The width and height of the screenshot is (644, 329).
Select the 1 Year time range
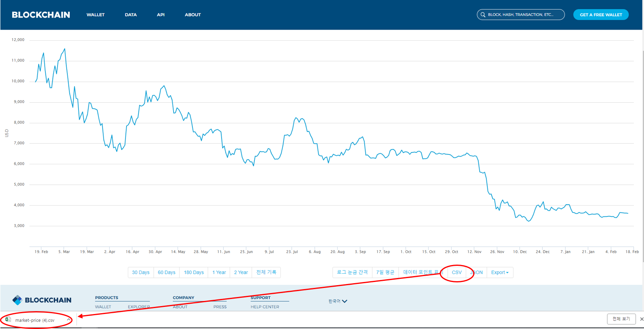coord(219,273)
